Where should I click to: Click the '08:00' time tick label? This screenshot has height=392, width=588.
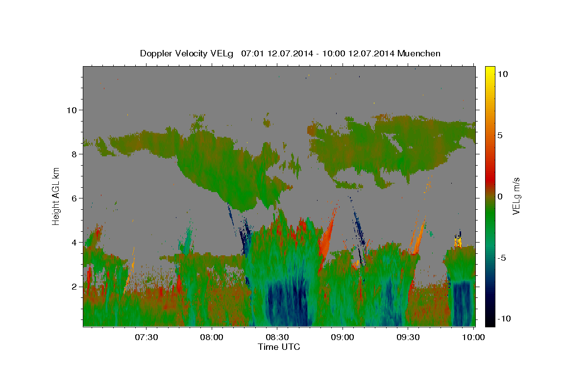212,337
